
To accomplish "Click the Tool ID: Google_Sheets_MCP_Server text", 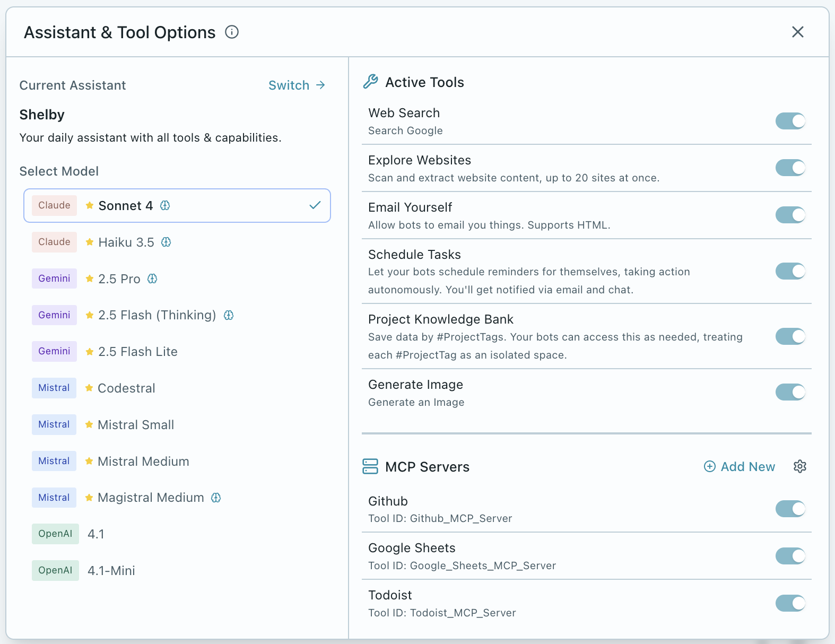I will coord(462,565).
